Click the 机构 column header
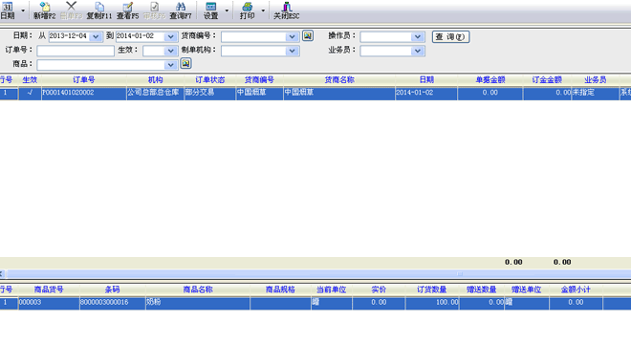This screenshot has height=364, width=631. coord(155,79)
